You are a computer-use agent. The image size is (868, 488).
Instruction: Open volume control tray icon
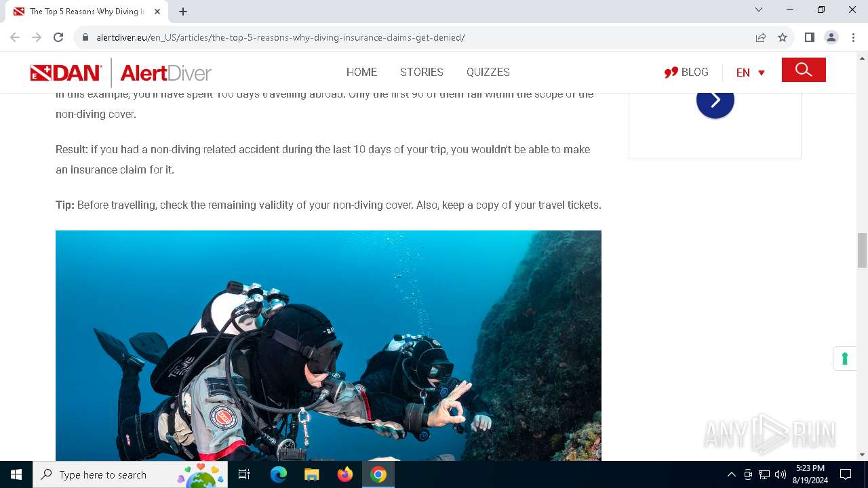tap(781, 474)
